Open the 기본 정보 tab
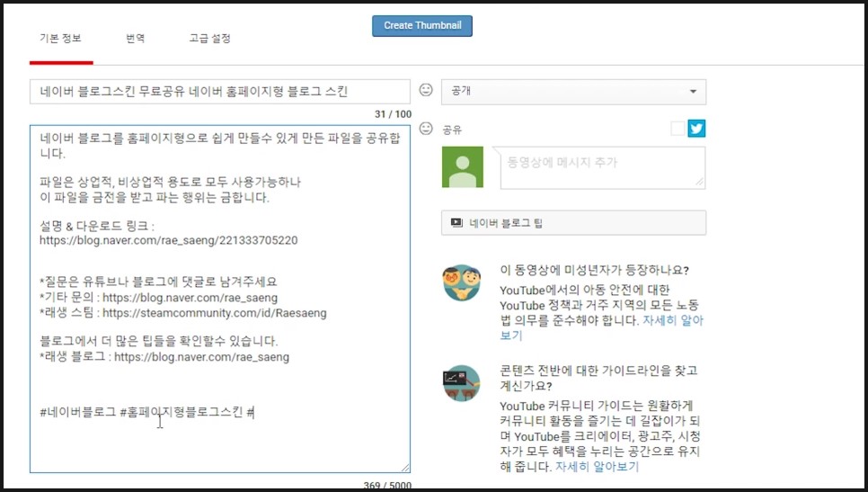The image size is (868, 492). pyautogui.click(x=60, y=39)
